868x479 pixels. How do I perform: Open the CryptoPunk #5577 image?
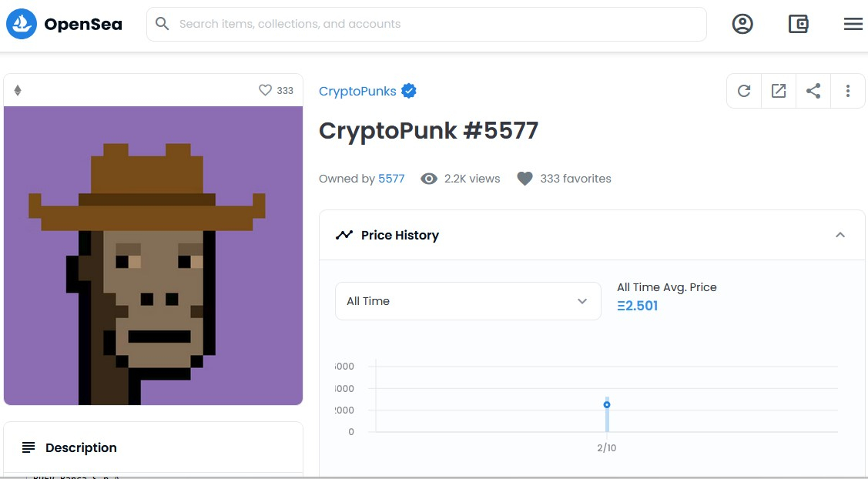pos(153,256)
